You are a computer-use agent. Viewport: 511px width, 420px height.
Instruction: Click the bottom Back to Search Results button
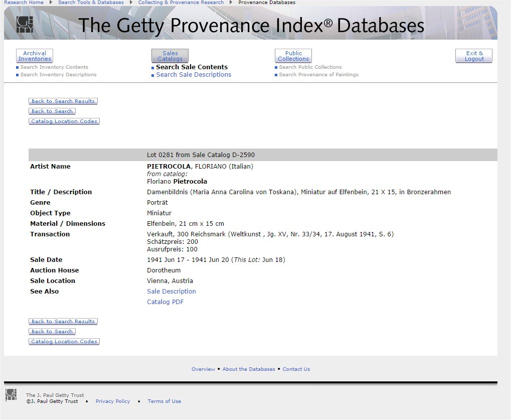(63, 322)
